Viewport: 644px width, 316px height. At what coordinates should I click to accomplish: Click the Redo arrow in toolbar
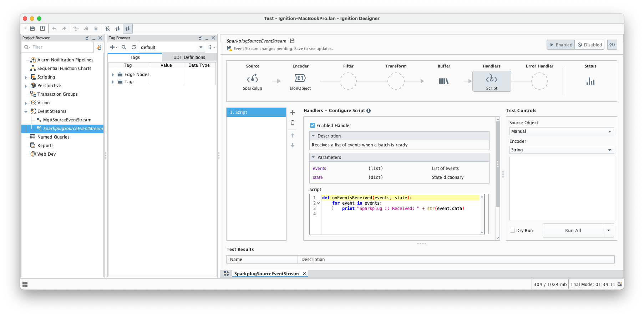(64, 29)
